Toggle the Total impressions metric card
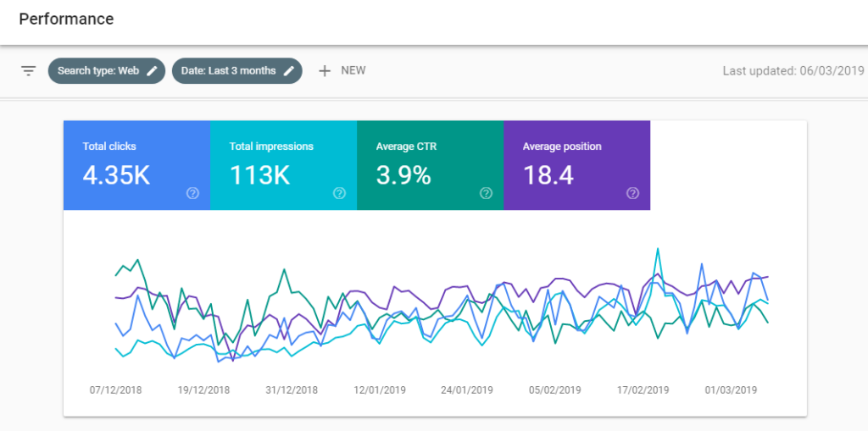Screen dimensions: 868x431 coord(282,164)
